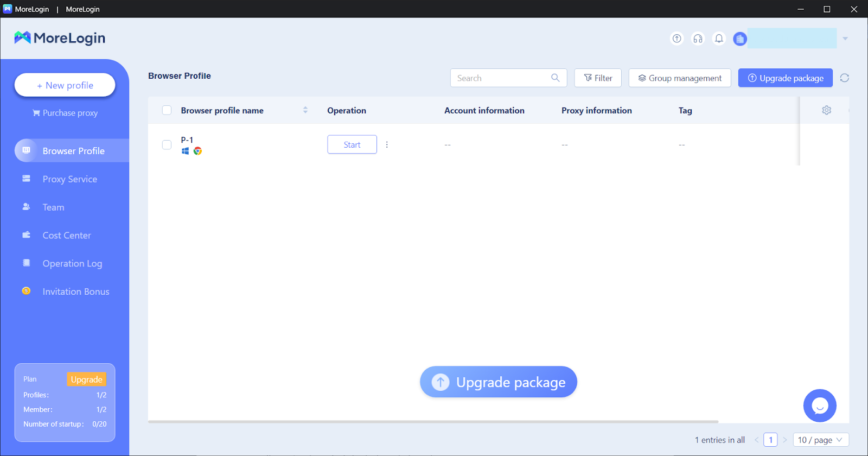Click the large bottom Upgrade package button
Screen dimensions: 868x456
pyautogui.click(x=499, y=382)
